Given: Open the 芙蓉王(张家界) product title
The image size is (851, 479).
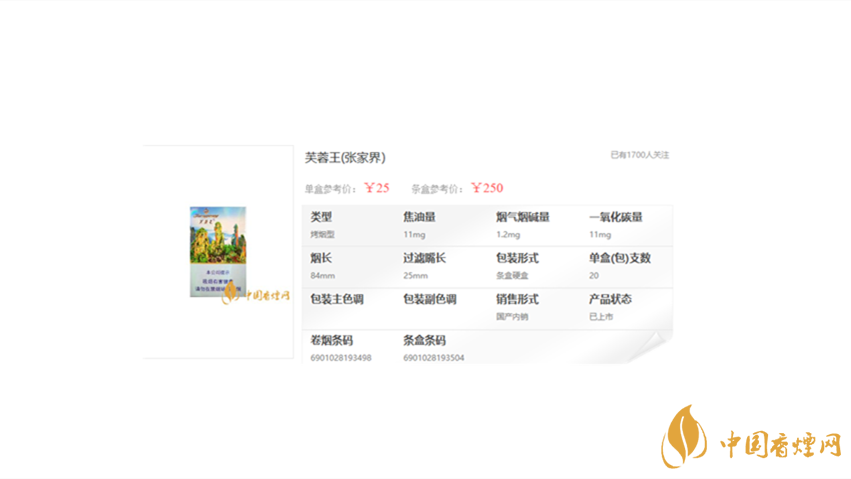Looking at the screenshot, I should (x=345, y=157).
